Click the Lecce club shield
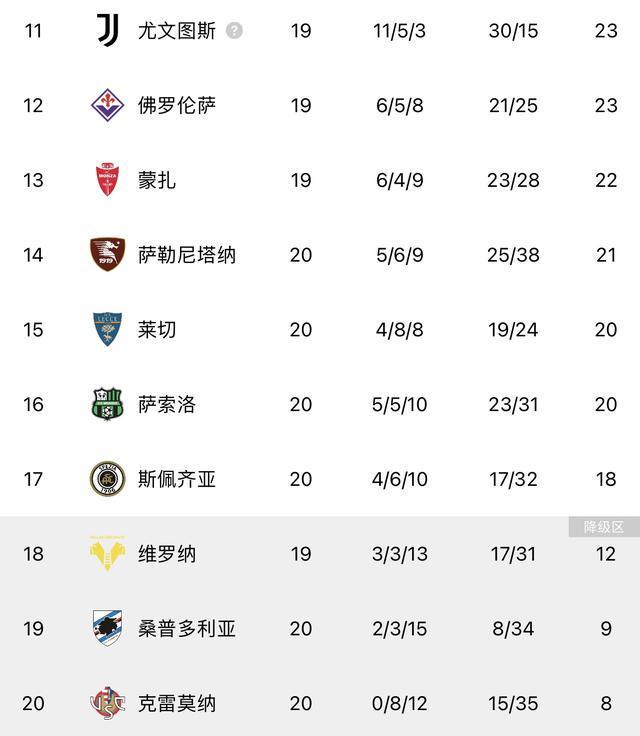Viewport: 640px width, 736px height. (x=107, y=330)
